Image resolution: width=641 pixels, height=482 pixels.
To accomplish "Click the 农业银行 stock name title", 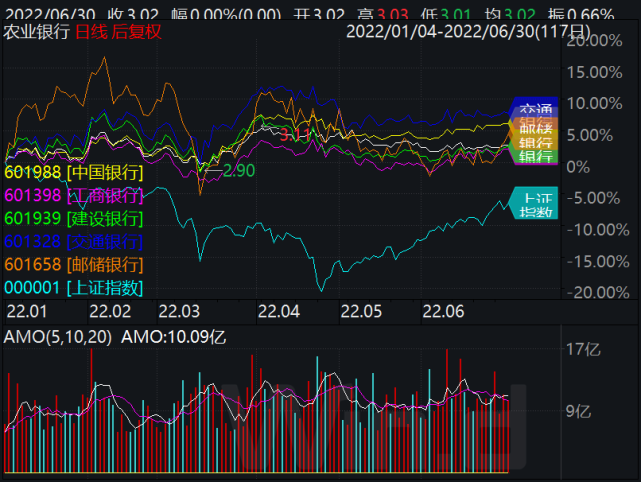I will pyautogui.click(x=36, y=31).
